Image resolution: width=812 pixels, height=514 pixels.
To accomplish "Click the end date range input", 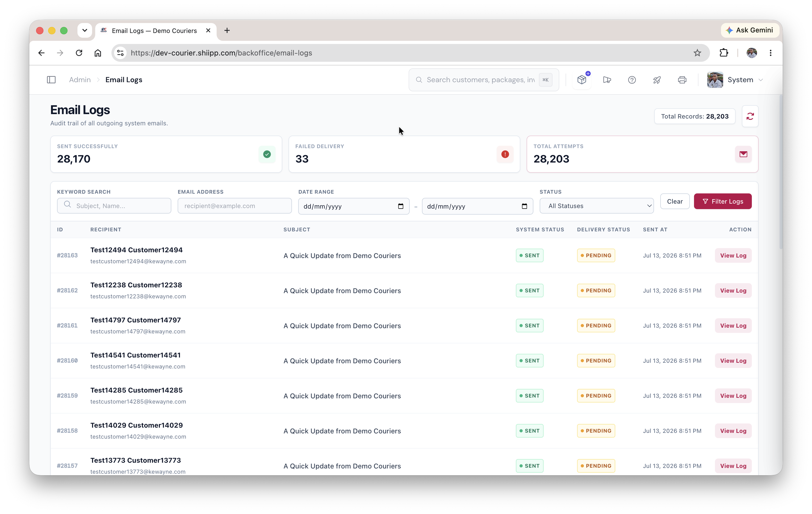I will 477,206.
